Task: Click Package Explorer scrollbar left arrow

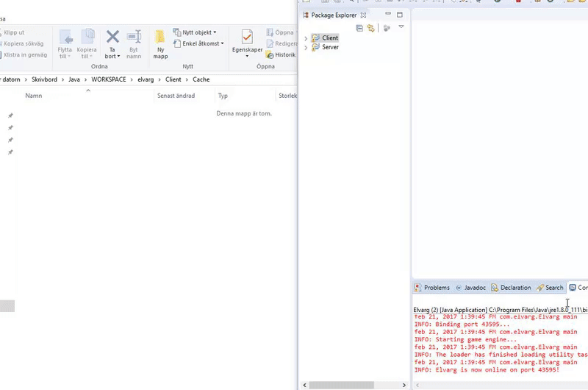Action: tap(304, 386)
